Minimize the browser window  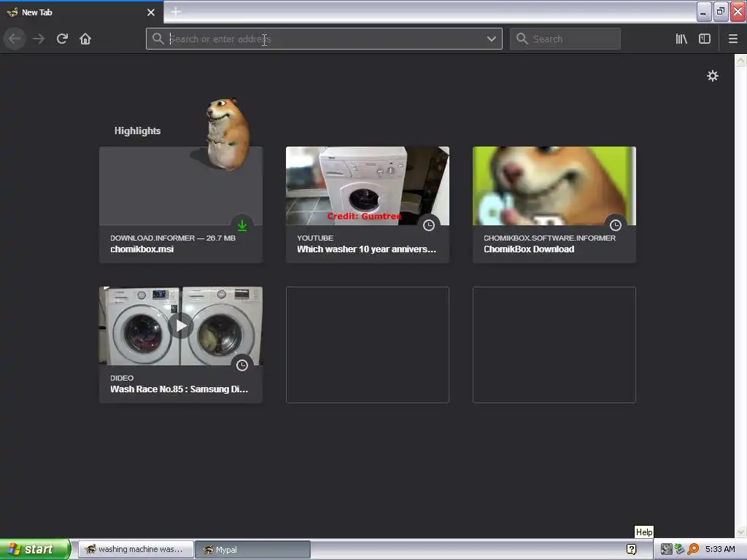click(x=704, y=12)
